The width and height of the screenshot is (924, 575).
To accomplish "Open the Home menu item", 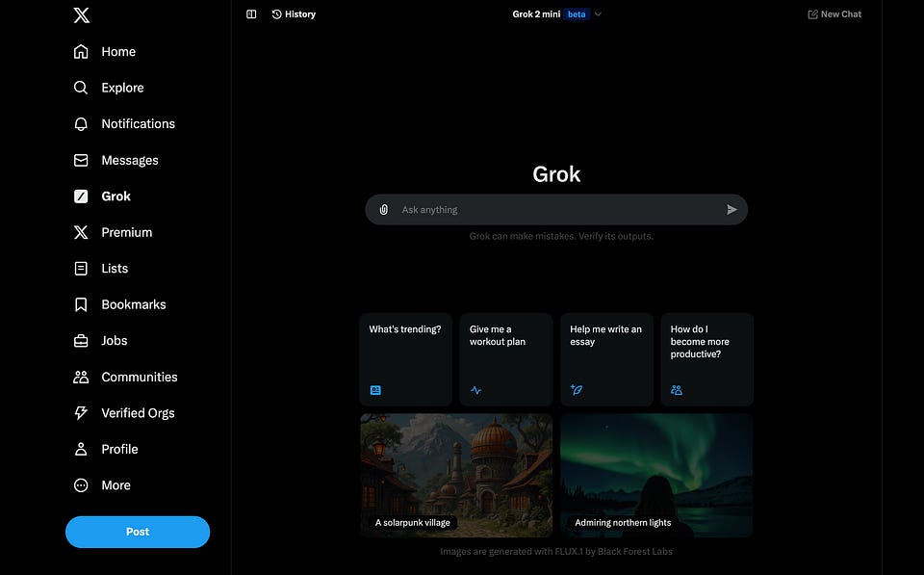I will pyautogui.click(x=118, y=51).
